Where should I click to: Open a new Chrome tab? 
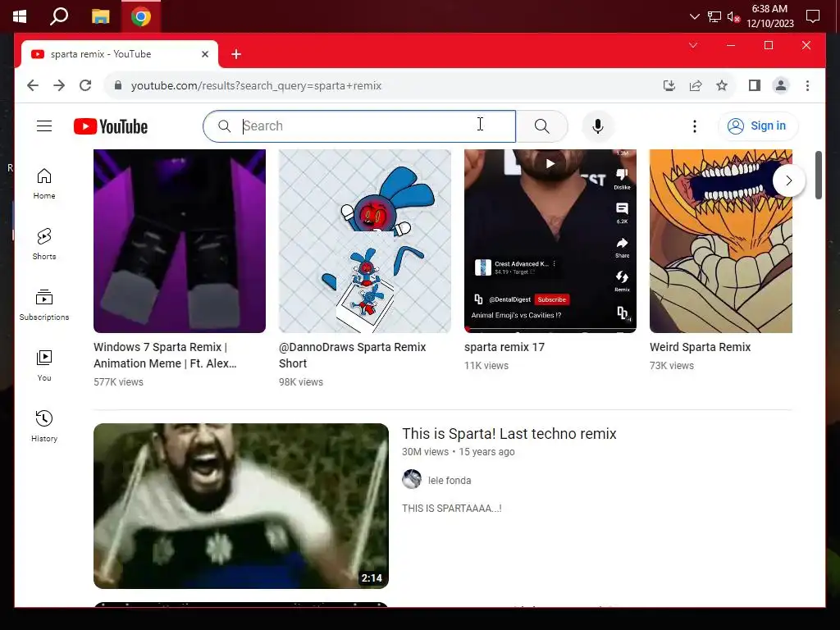coord(236,54)
